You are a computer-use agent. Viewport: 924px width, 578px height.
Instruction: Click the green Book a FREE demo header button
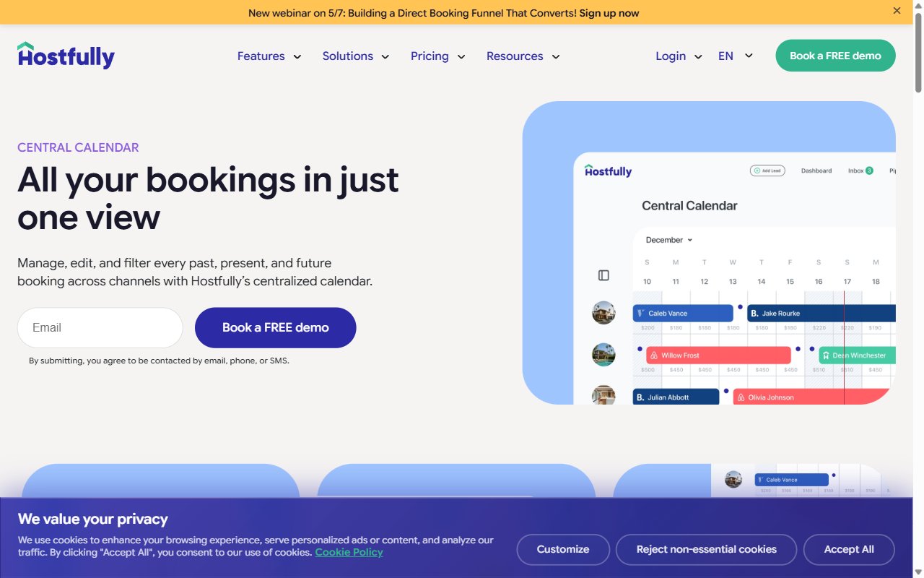point(835,56)
